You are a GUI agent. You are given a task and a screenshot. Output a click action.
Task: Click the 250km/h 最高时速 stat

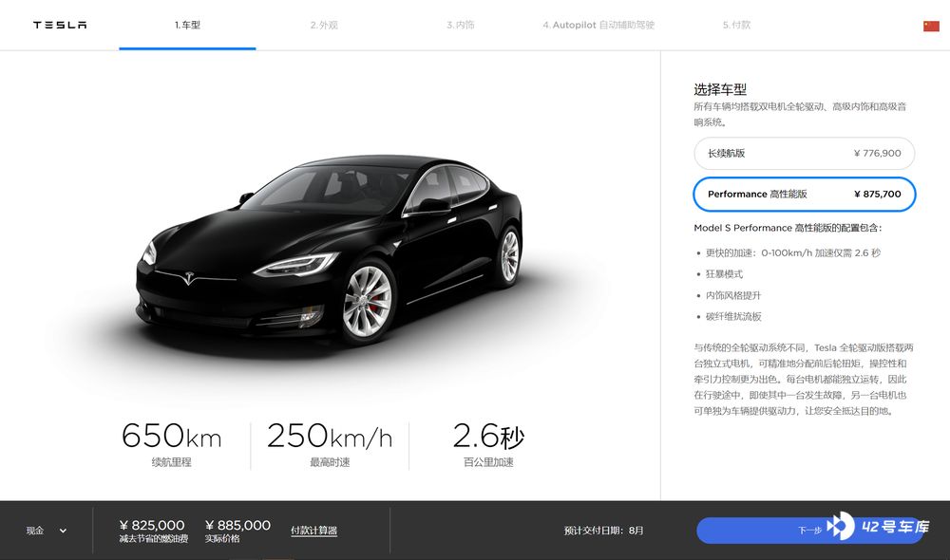click(330, 445)
